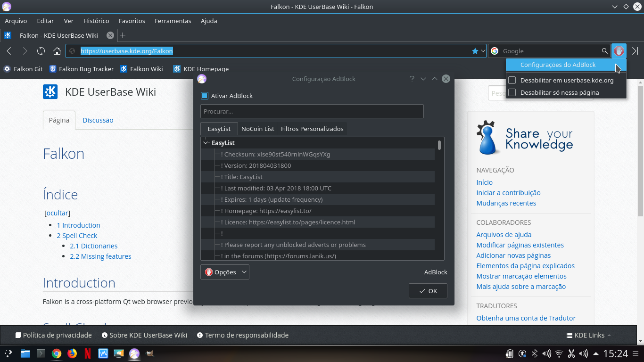Image resolution: width=644 pixels, height=362 pixels.
Task: Open the KDE Homepage bookmark
Action: pos(201,69)
